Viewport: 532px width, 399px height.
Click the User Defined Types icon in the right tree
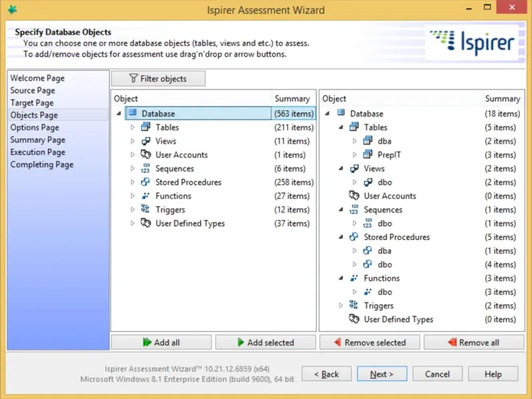point(354,319)
